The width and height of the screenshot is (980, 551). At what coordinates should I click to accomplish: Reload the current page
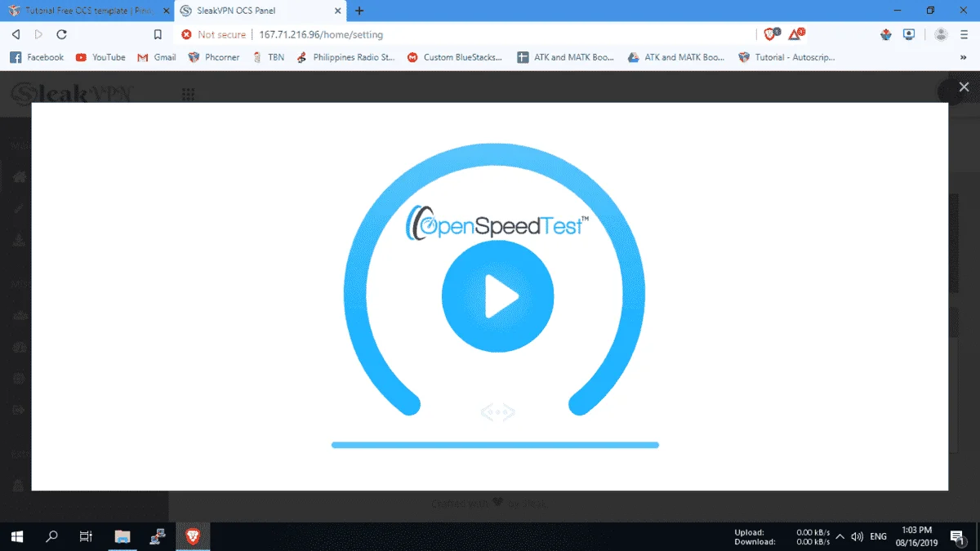[61, 34]
